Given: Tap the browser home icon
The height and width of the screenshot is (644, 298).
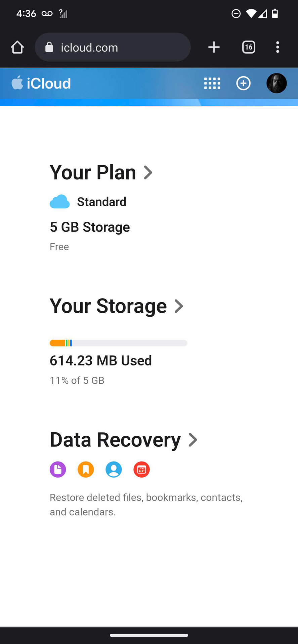Looking at the screenshot, I should coord(17,47).
